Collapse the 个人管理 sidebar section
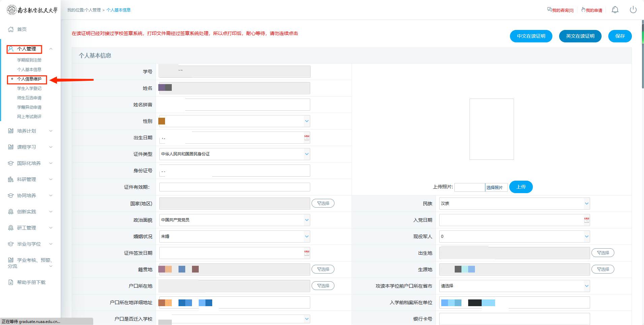 tap(51, 49)
